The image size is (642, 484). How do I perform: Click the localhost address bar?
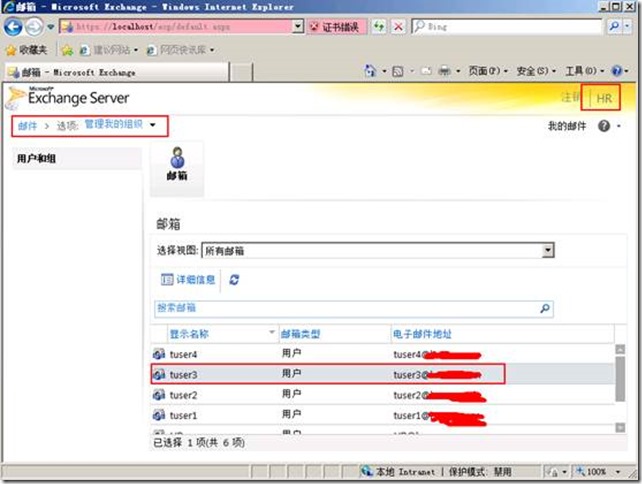(176, 27)
